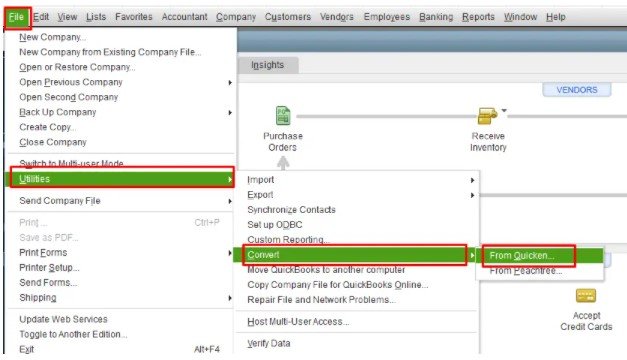Screen dimensions: 627x360
Task: Choose Custom Reporting
Action: pyautogui.click(x=288, y=240)
